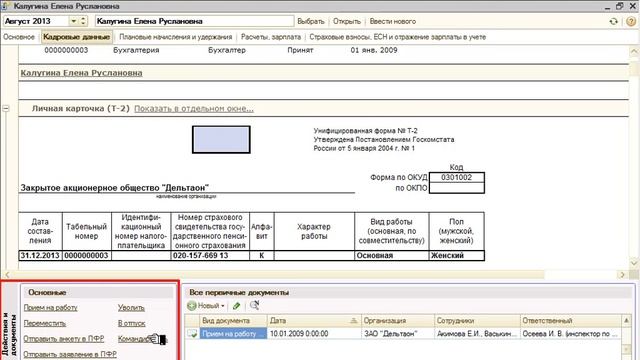Switch to the Основное tab
This screenshot has width=640, height=360.
coord(19,37)
